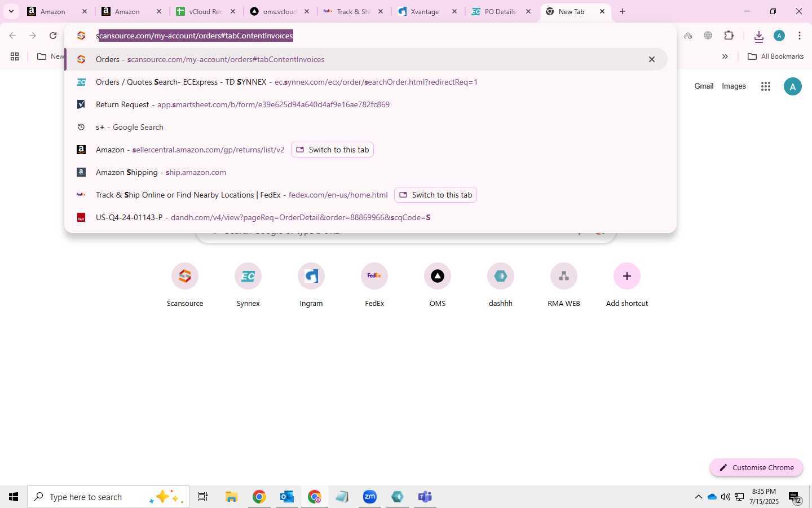This screenshot has height=508, width=812.
Task: Select the US-Q4-24-01143-P dandh suggestion
Action: 366,217
